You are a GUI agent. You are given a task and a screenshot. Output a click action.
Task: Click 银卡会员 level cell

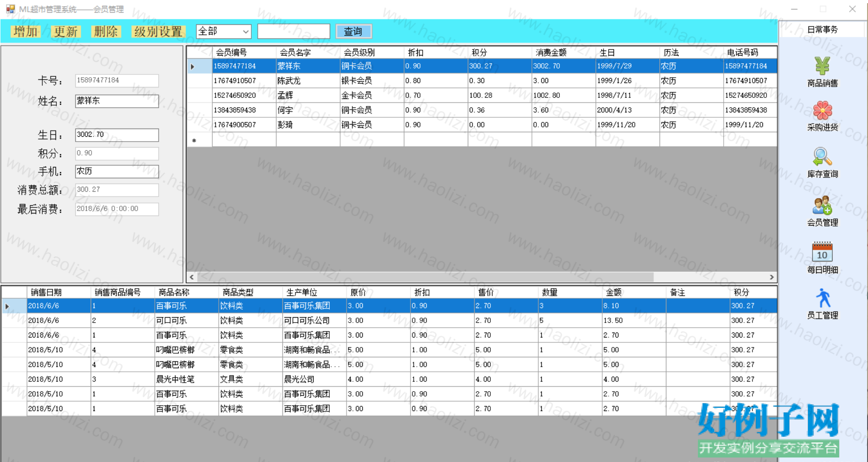(x=372, y=81)
